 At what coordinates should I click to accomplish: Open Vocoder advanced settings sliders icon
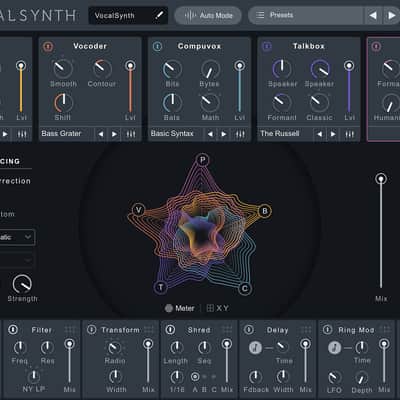pos(131,134)
